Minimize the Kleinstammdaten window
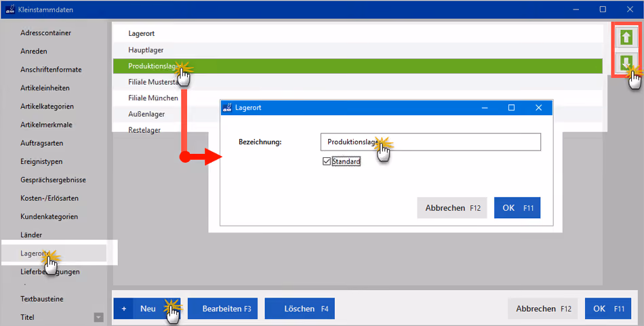644x326 pixels. (x=576, y=9)
